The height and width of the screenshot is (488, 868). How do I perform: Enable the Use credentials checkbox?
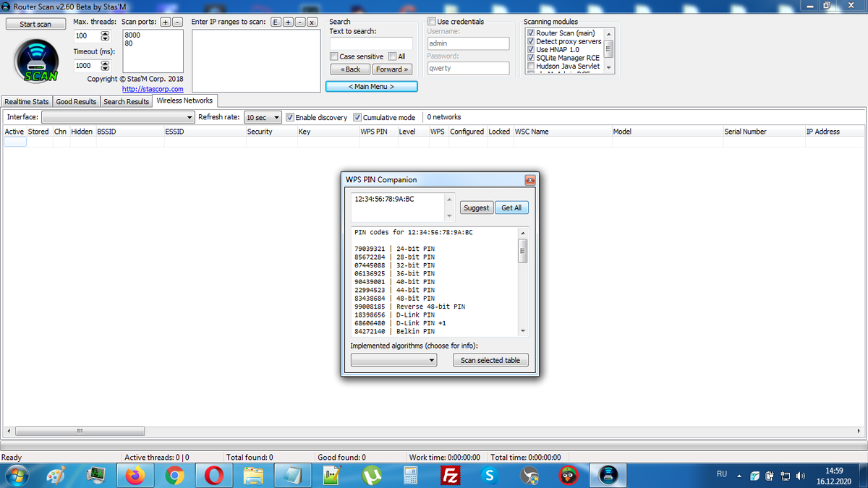[432, 22]
